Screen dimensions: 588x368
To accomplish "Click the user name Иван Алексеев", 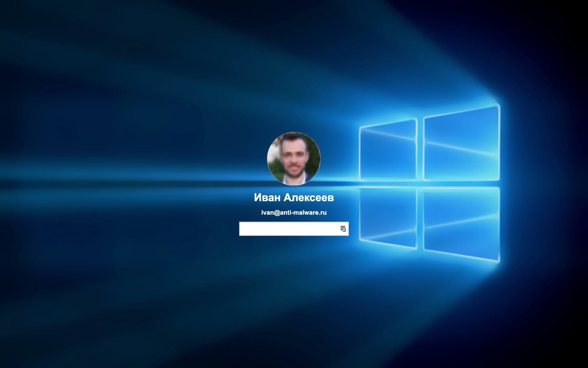I will click(294, 197).
